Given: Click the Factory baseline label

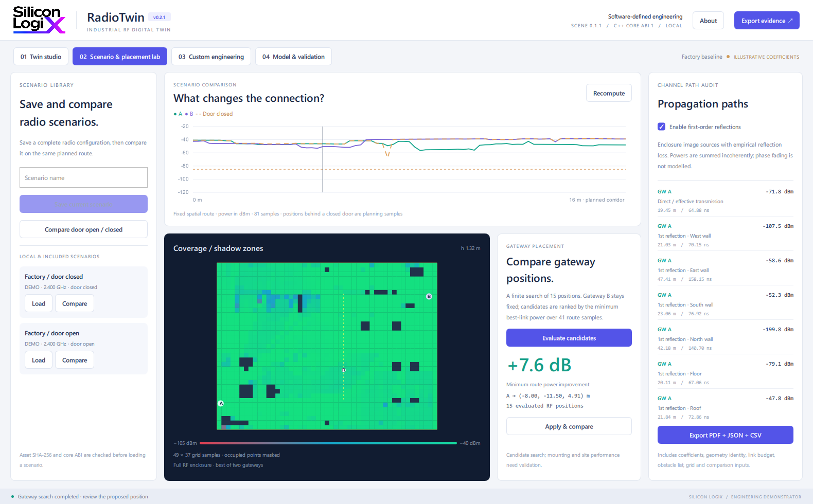Looking at the screenshot, I should point(702,57).
